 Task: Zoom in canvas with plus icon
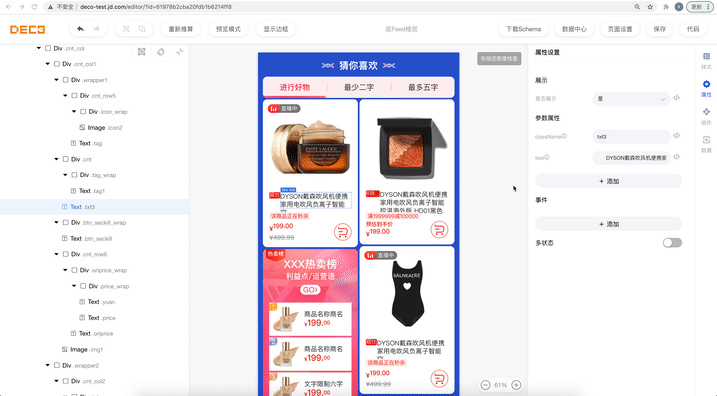click(516, 385)
